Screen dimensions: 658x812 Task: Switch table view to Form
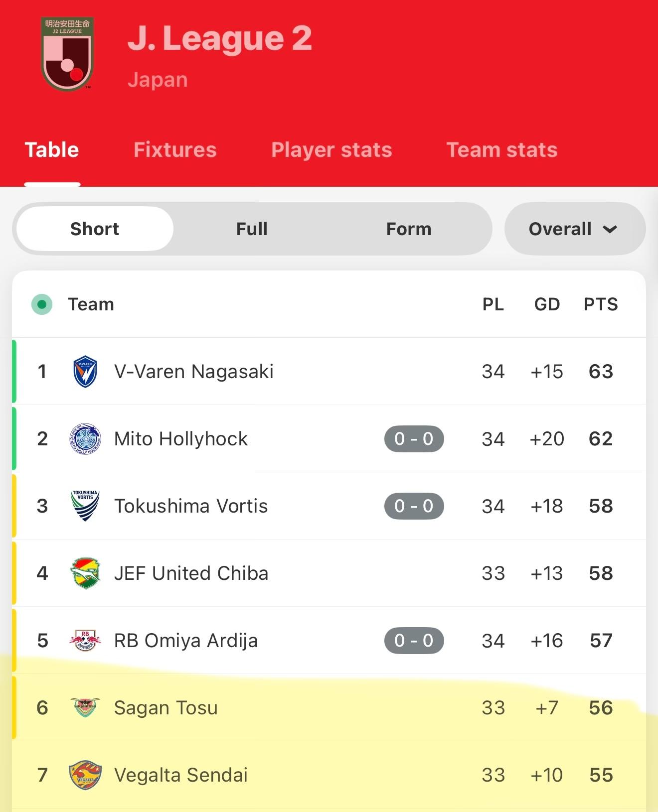coord(409,229)
